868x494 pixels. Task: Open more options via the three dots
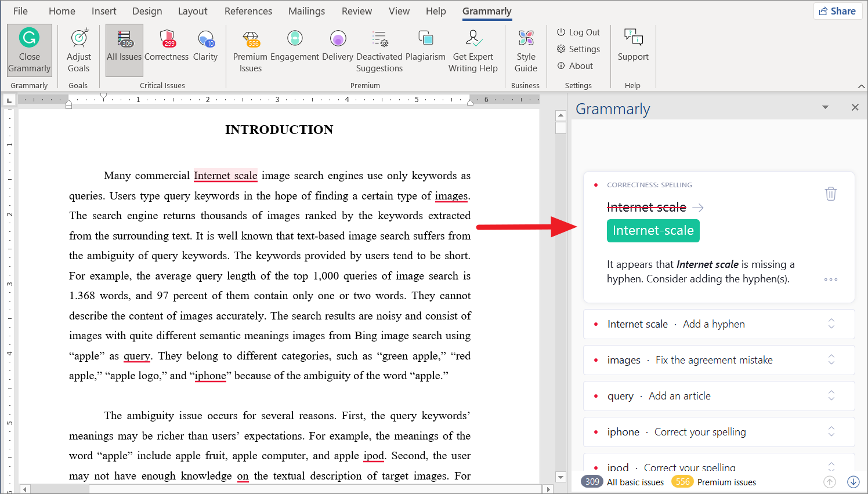tap(830, 279)
